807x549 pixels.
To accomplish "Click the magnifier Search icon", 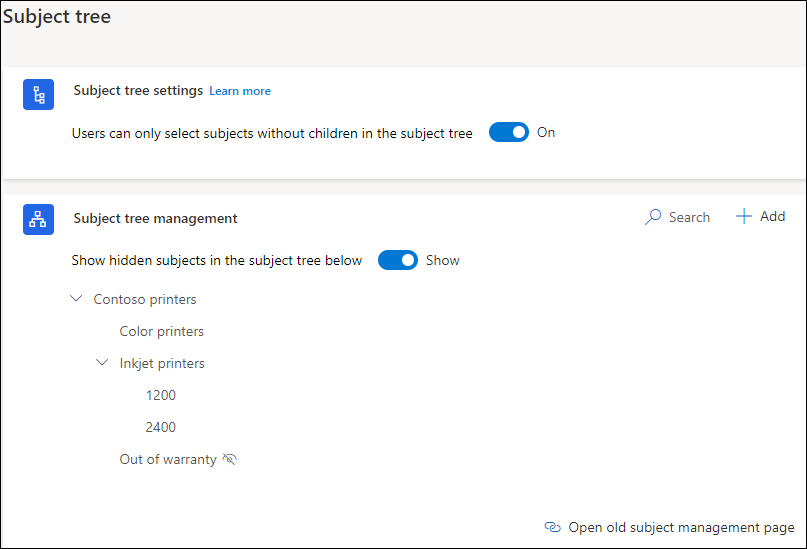I will pos(653,217).
